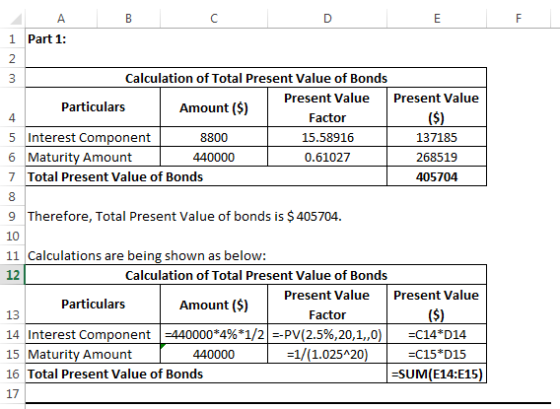The width and height of the screenshot is (560, 409).
Task: Click the row 13 'Particulars' header cell
Action: pyautogui.click(x=93, y=304)
